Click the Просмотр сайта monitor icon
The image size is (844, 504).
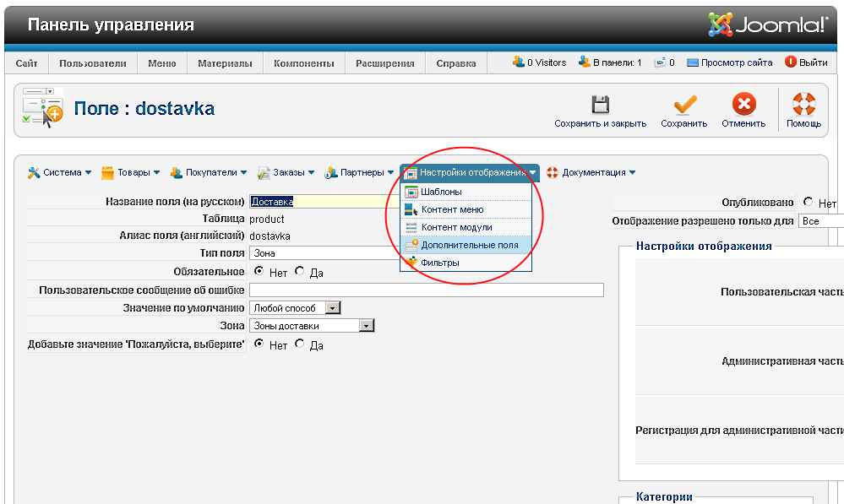pyautogui.click(x=693, y=63)
